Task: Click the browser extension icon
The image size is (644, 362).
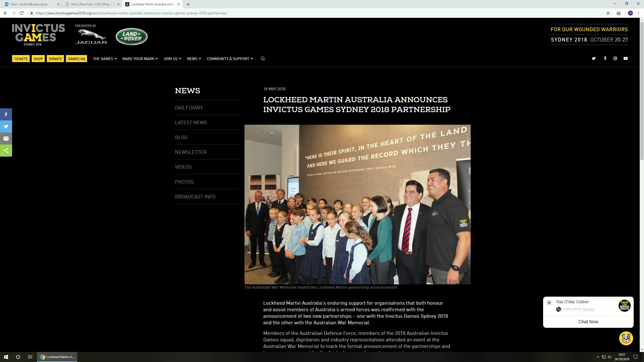Action: coord(619,13)
